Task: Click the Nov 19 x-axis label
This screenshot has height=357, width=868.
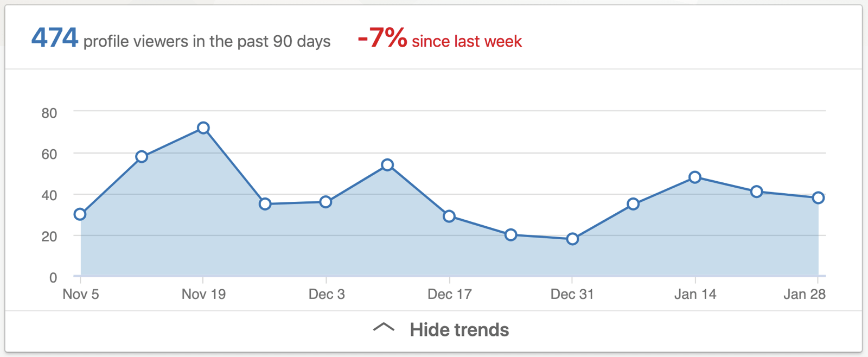Action: coord(203,295)
